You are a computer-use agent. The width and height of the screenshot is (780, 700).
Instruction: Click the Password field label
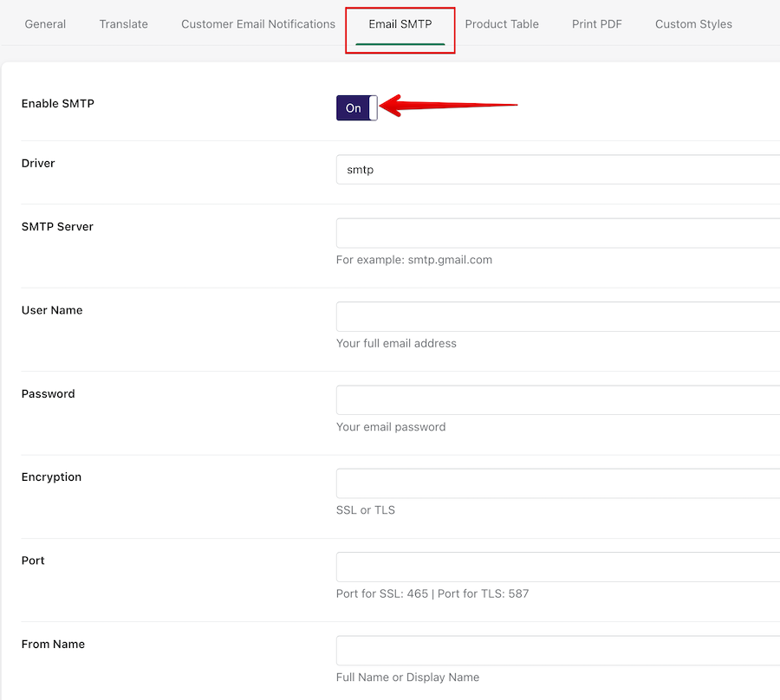coord(48,394)
